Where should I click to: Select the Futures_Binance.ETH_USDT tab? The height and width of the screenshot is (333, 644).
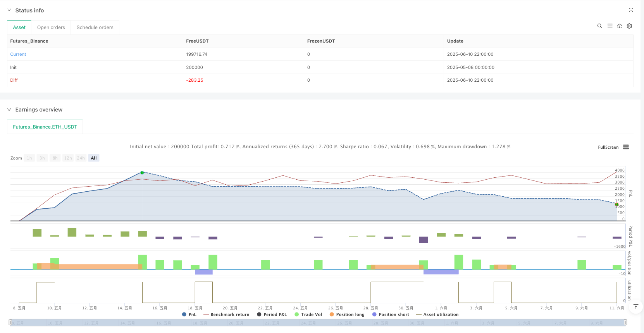(45, 127)
